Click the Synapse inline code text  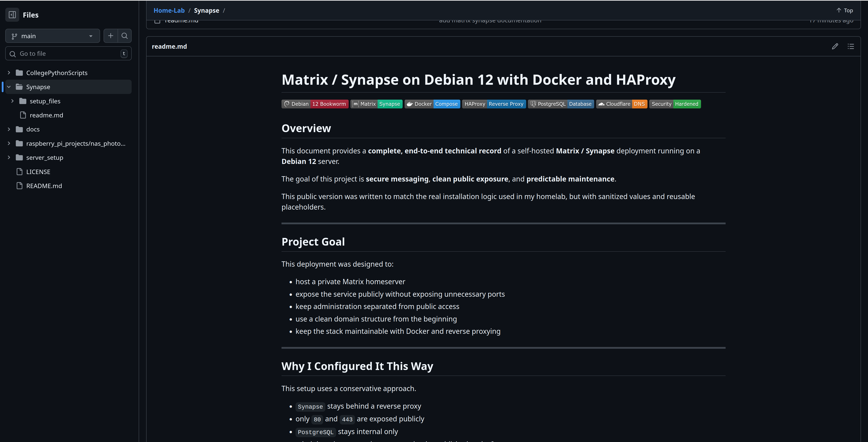coord(310,407)
